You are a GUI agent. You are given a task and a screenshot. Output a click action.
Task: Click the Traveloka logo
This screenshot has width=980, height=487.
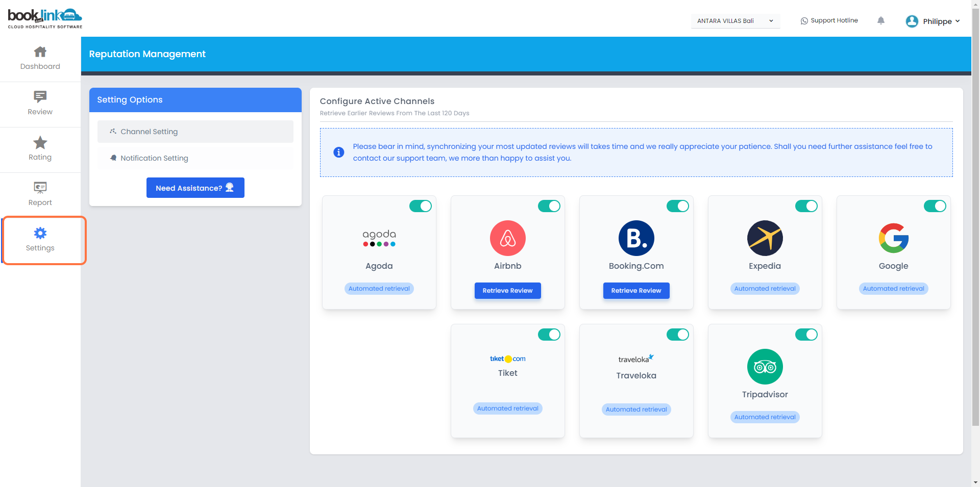pyautogui.click(x=636, y=359)
